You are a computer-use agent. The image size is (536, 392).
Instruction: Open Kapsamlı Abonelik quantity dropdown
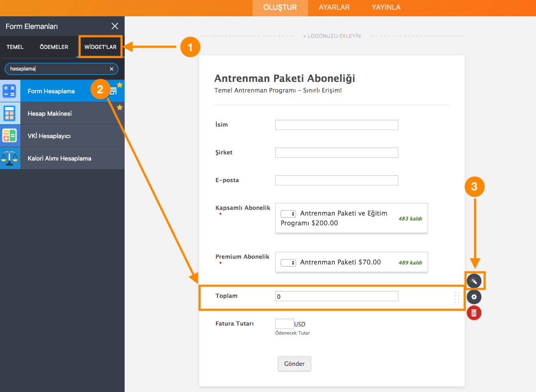[288, 214]
